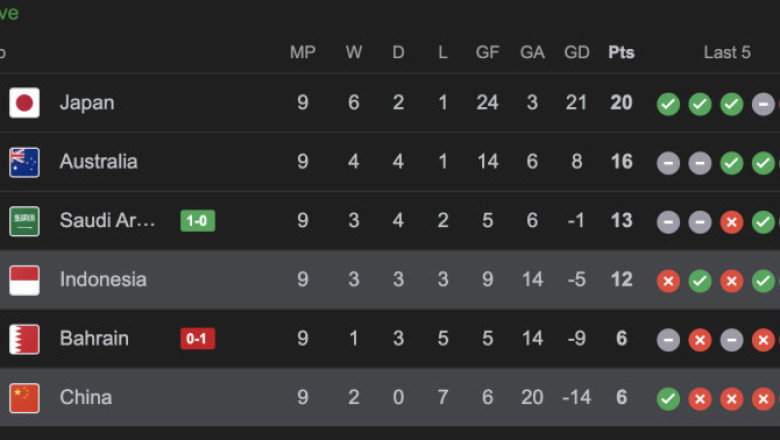Select Japan's first green win icon
The height and width of the screenshot is (440, 780).
point(668,104)
